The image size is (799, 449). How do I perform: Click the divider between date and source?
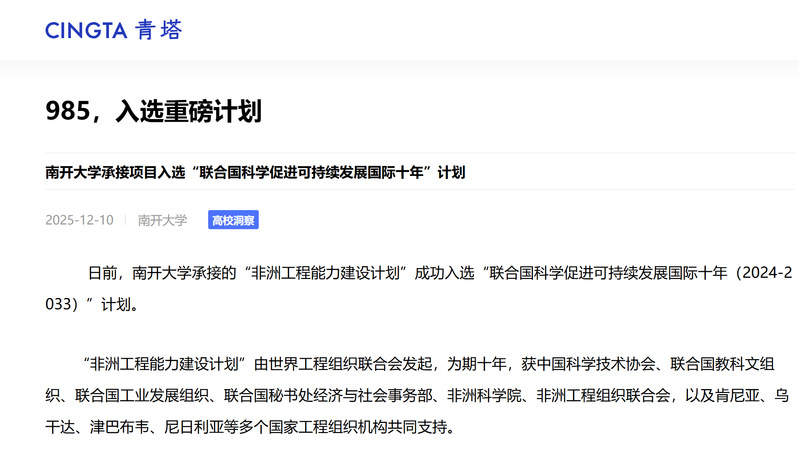pyautogui.click(x=125, y=220)
